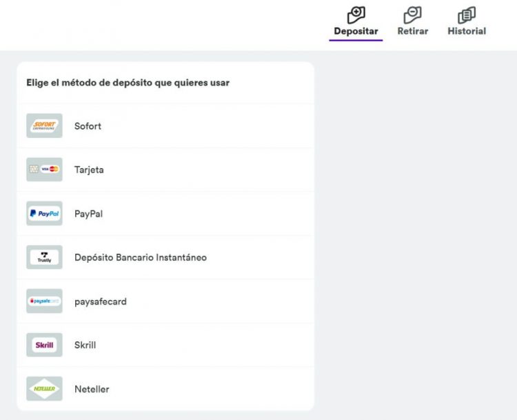The image size is (517, 420).
Task: Choose Neteller as deposit method
Action: 92,389
